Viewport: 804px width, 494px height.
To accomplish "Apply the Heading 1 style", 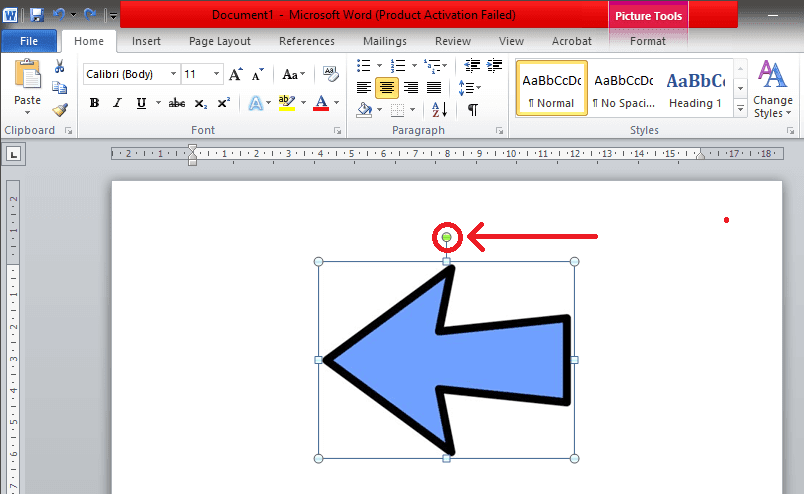I will pos(695,88).
